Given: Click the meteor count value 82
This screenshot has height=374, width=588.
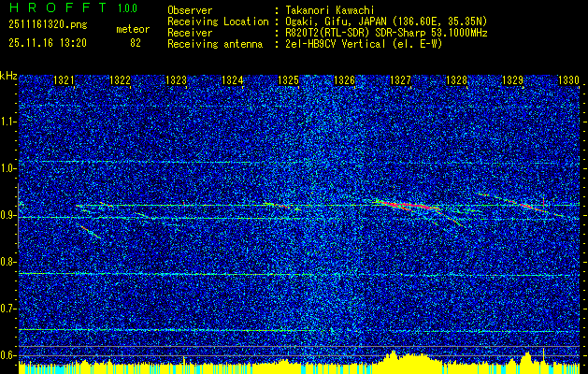Looking at the screenshot, I should (x=136, y=43).
